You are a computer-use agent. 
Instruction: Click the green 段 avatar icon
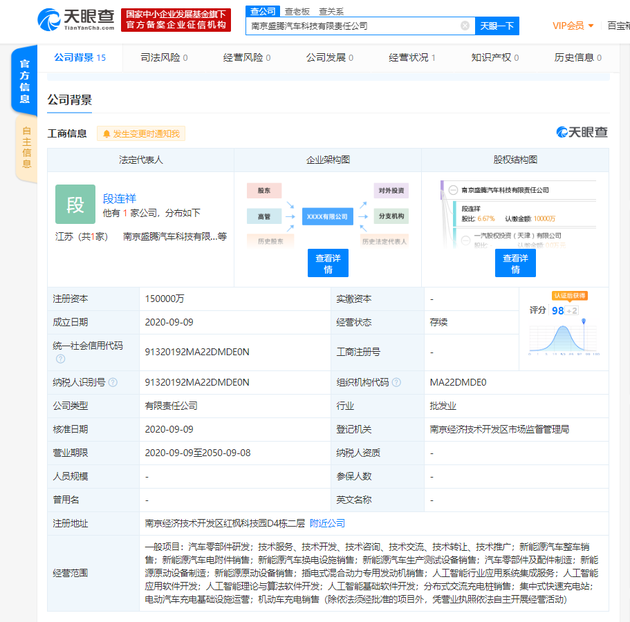(x=75, y=205)
